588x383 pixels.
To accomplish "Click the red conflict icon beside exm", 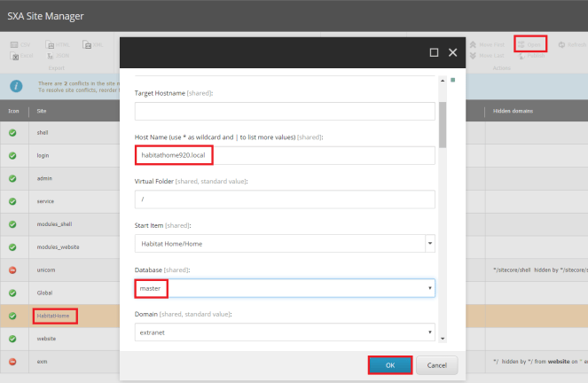I will pos(13,362).
